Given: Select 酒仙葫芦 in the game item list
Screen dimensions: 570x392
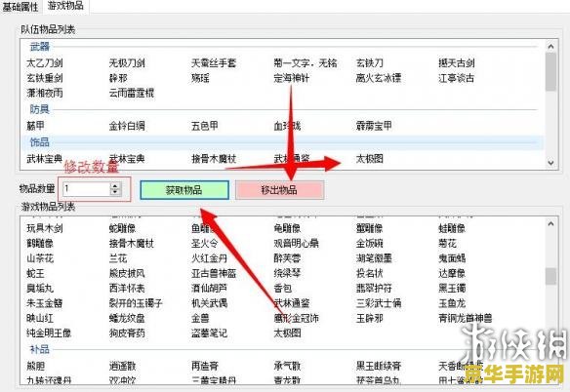Looking at the screenshot, I should [209, 289].
